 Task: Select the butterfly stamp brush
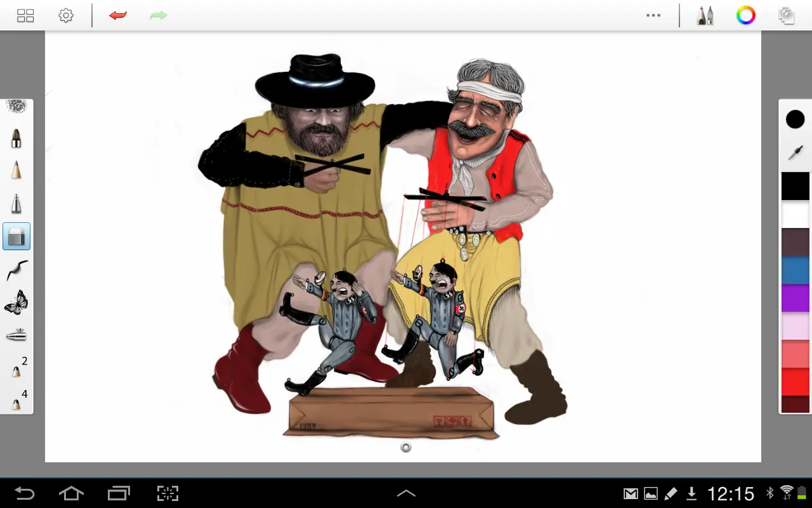[x=16, y=303]
